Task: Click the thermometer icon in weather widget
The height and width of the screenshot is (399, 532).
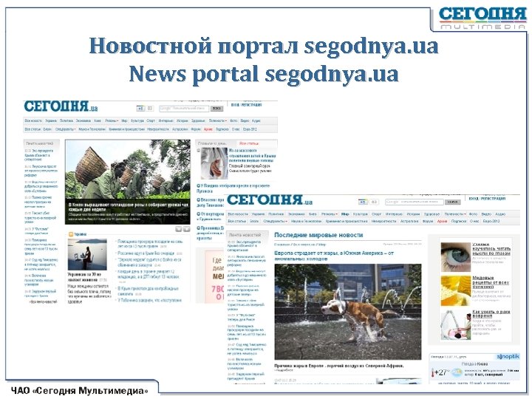Action: [433, 373]
